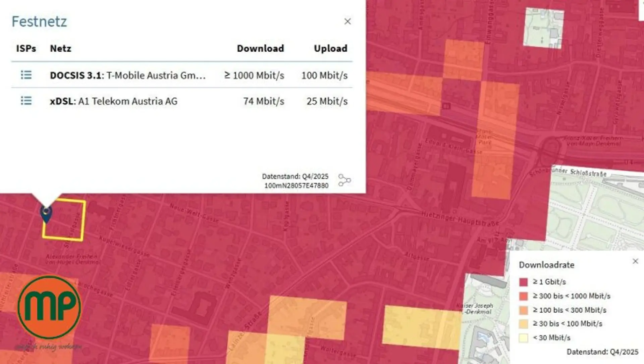
Task: Click the ISPs column header
Action: [x=26, y=48]
